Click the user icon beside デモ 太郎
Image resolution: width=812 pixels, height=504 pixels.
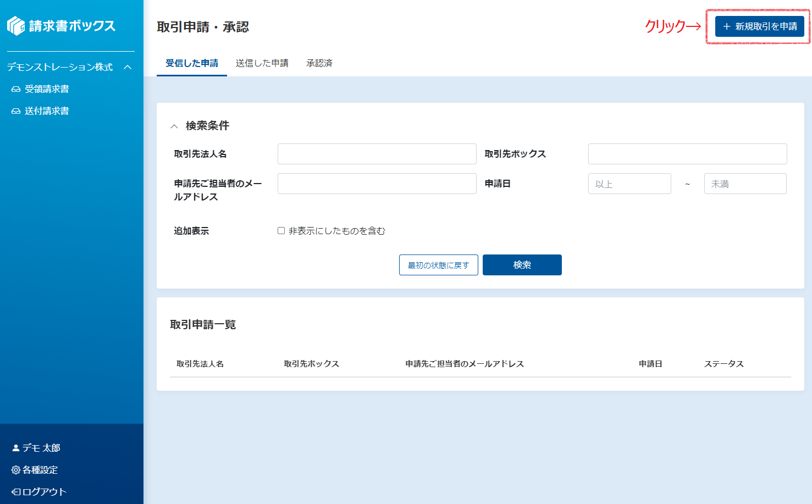[16, 448]
